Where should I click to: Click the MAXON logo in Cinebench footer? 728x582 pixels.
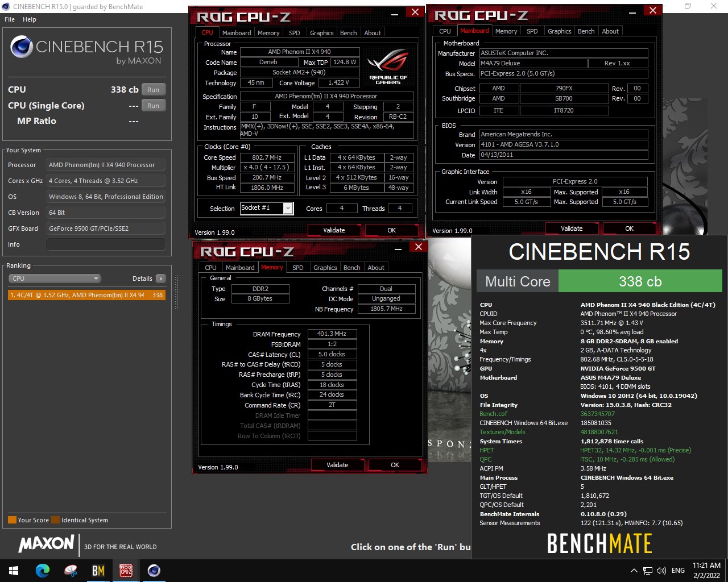(x=46, y=544)
